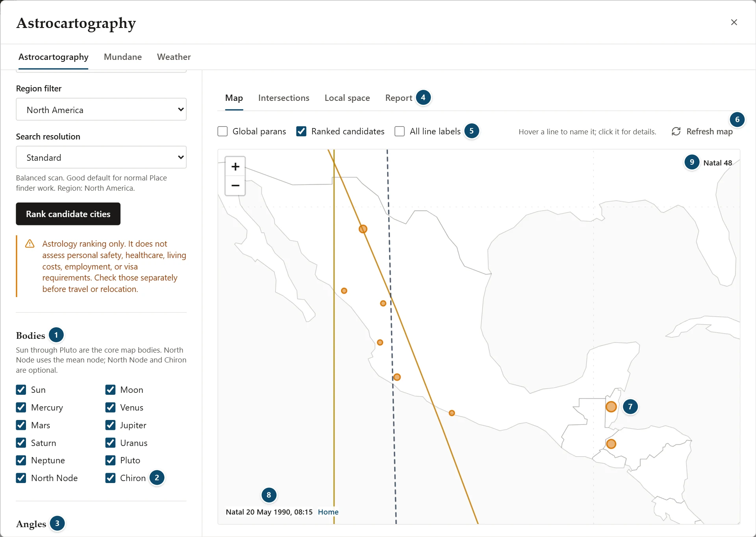The height and width of the screenshot is (537, 756).
Task: Disable the North Node checkbox
Action: (21, 478)
